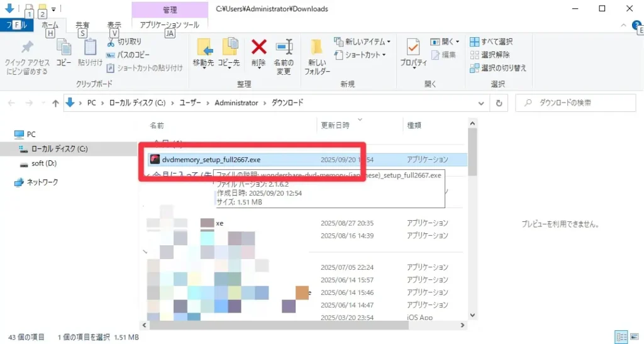Switch to the Home (ホーム) tab
The width and height of the screenshot is (644, 344).
50,25
